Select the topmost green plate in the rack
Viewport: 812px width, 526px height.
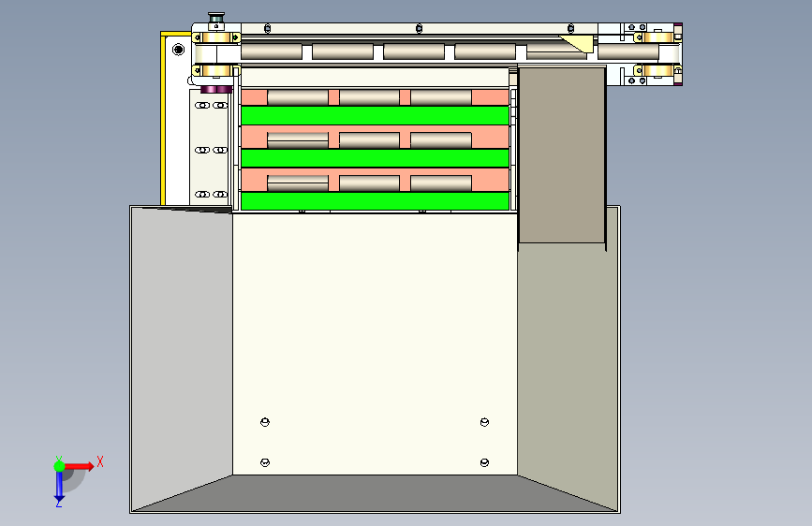click(x=375, y=115)
